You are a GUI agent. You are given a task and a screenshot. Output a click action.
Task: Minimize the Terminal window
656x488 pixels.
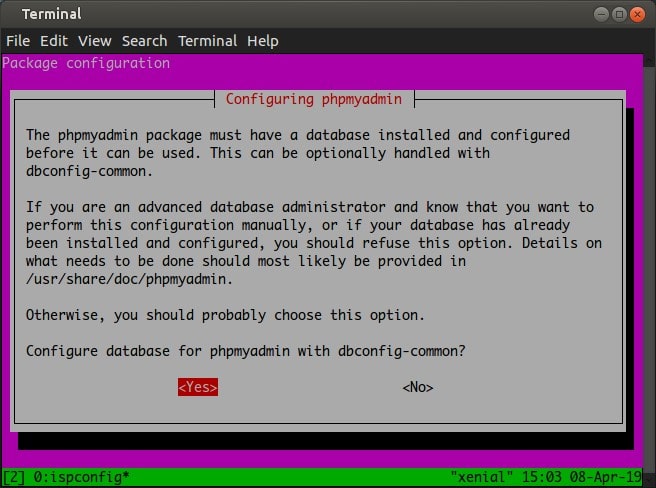click(601, 15)
